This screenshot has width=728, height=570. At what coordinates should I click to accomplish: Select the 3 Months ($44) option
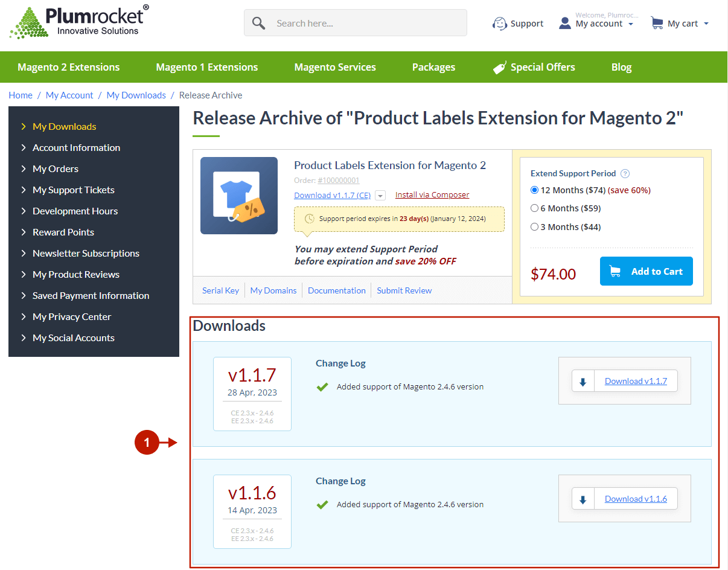[x=534, y=227]
